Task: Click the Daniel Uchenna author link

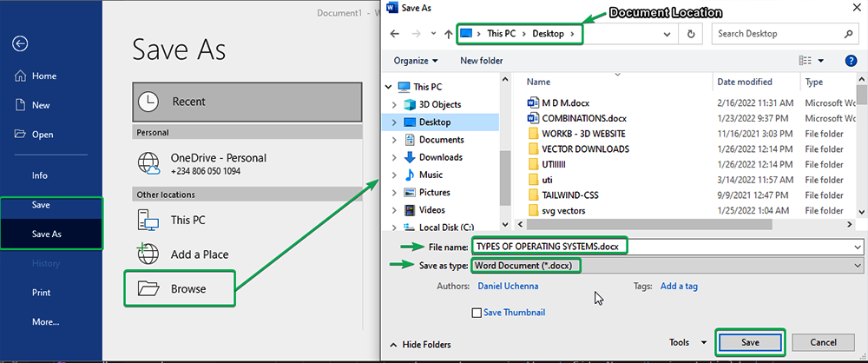Action: pyautogui.click(x=508, y=287)
